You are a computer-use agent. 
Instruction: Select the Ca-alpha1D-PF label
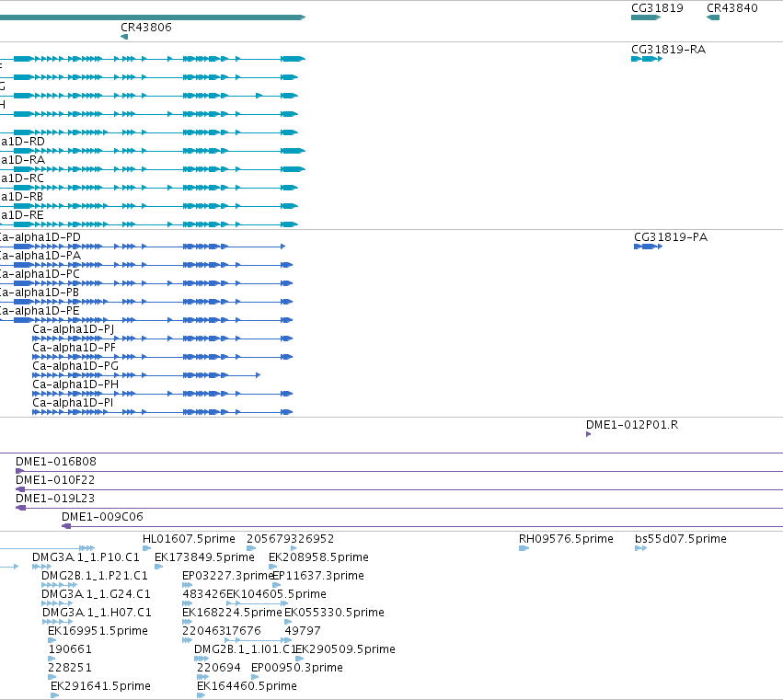click(74, 348)
